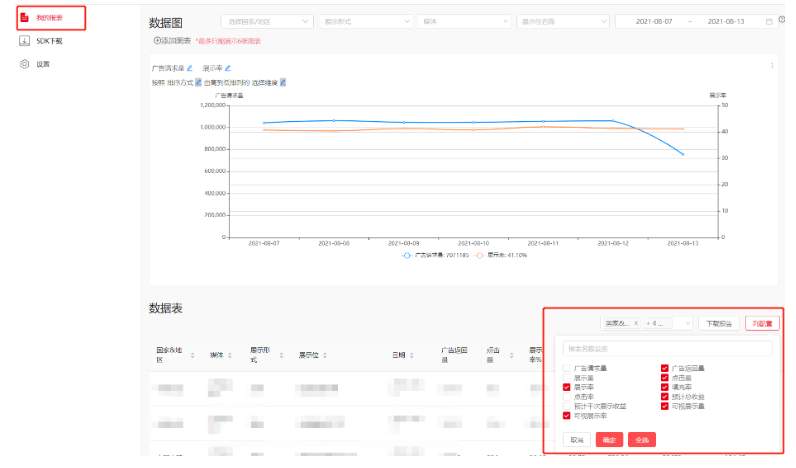The image size is (796, 468).
Task: Sort table by 日期 column
Action: (412, 355)
